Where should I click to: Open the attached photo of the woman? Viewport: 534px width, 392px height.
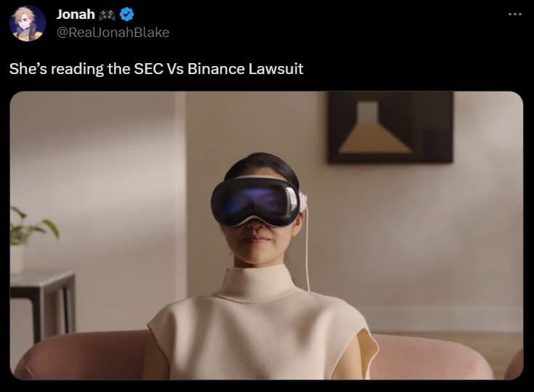point(267,235)
